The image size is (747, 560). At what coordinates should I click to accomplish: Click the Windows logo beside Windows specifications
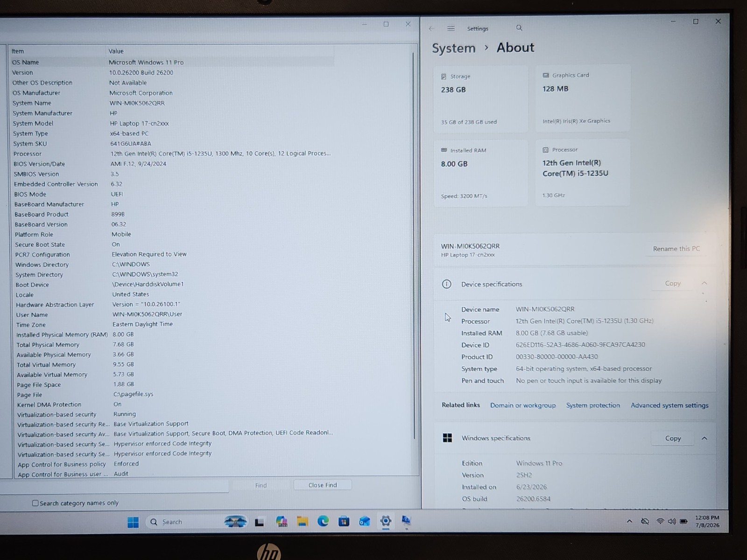pyautogui.click(x=447, y=438)
